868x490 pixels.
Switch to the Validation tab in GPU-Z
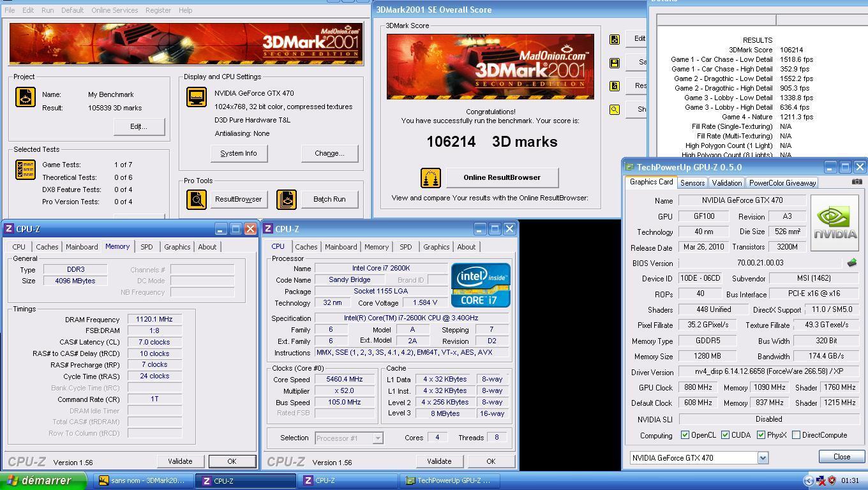(726, 183)
